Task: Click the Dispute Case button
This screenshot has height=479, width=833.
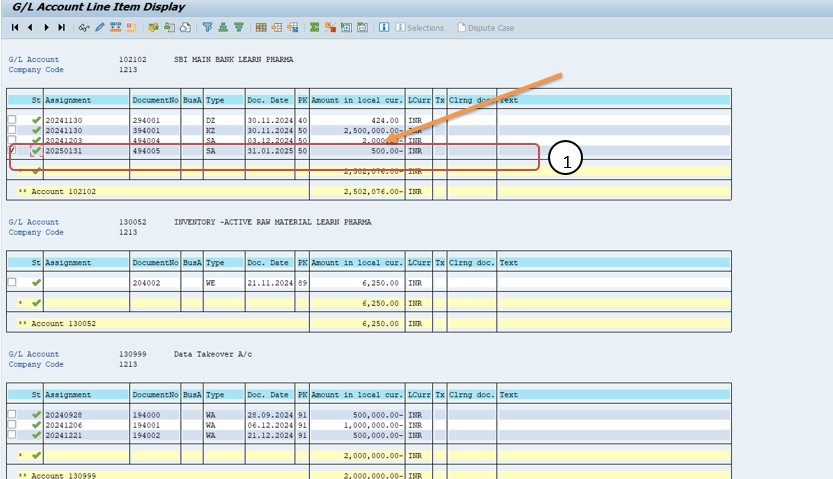Action: pyautogui.click(x=486, y=28)
